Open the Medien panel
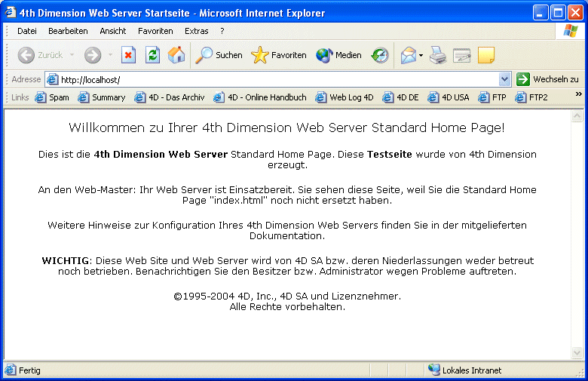The image size is (588, 381). click(x=338, y=55)
